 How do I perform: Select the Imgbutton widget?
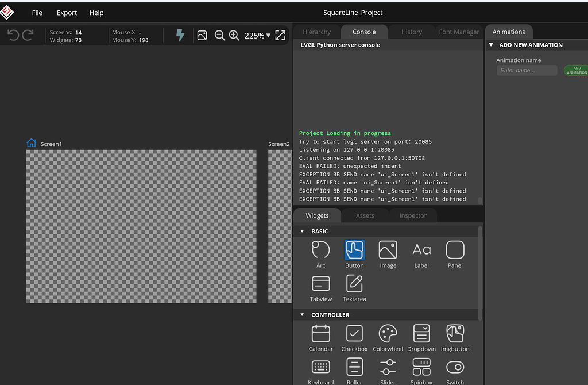click(455, 338)
